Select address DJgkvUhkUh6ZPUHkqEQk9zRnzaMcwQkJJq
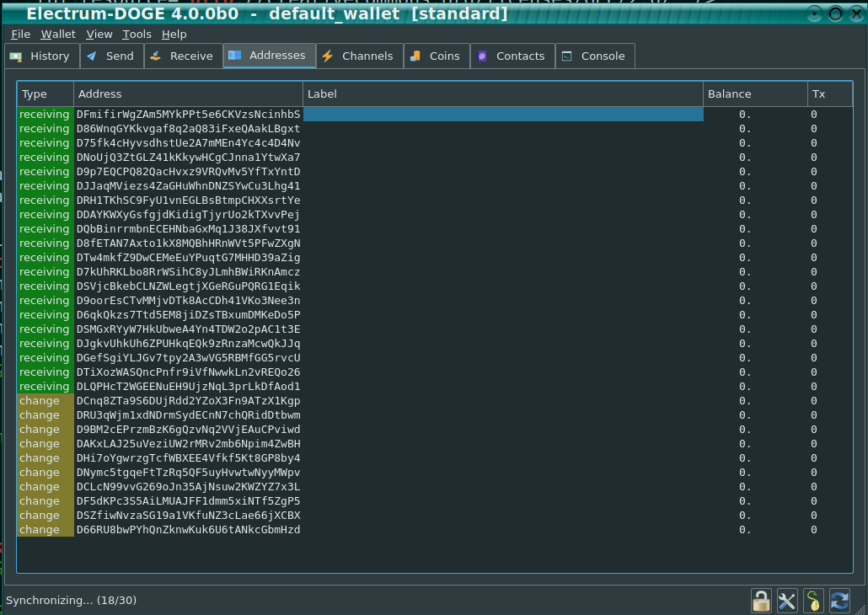 coord(188,344)
